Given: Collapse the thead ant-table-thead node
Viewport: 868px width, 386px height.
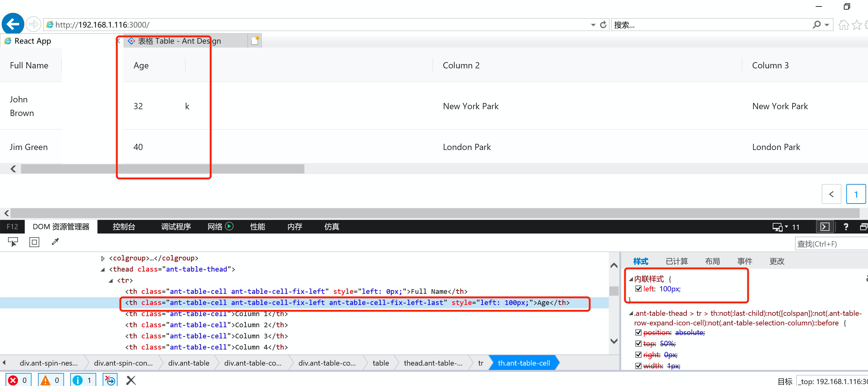Looking at the screenshot, I should click(103, 269).
